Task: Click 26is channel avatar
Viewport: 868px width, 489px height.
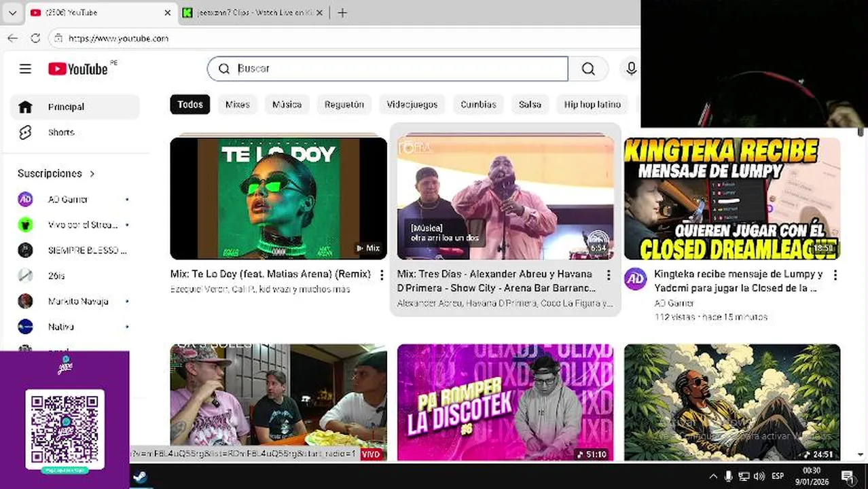Action: (x=25, y=276)
